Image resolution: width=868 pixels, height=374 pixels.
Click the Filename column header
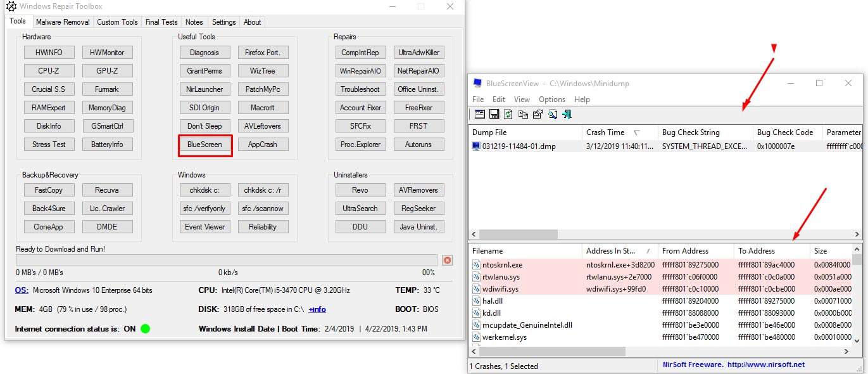[525, 251]
